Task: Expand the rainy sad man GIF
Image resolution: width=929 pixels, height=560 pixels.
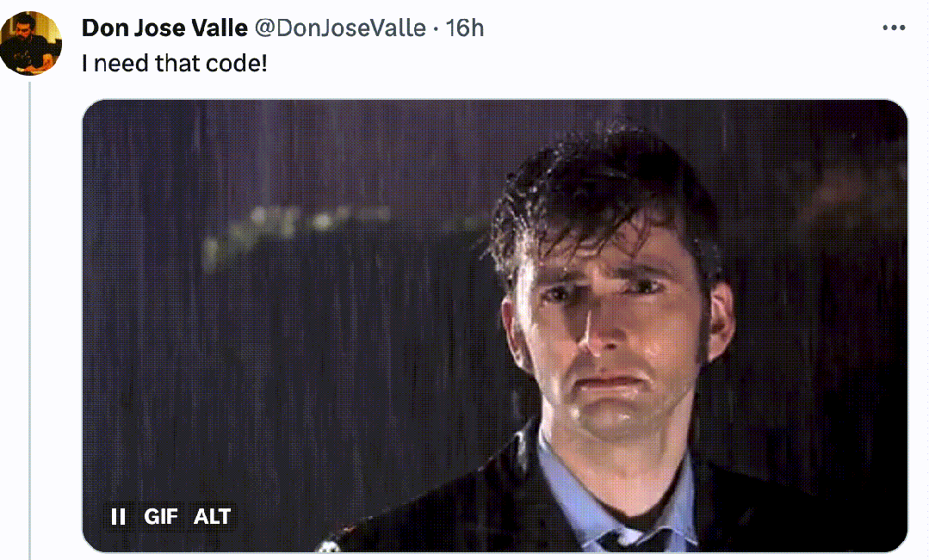Action: click(495, 325)
